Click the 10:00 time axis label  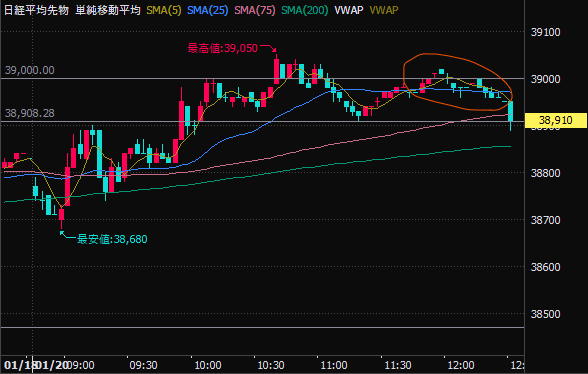click(207, 365)
